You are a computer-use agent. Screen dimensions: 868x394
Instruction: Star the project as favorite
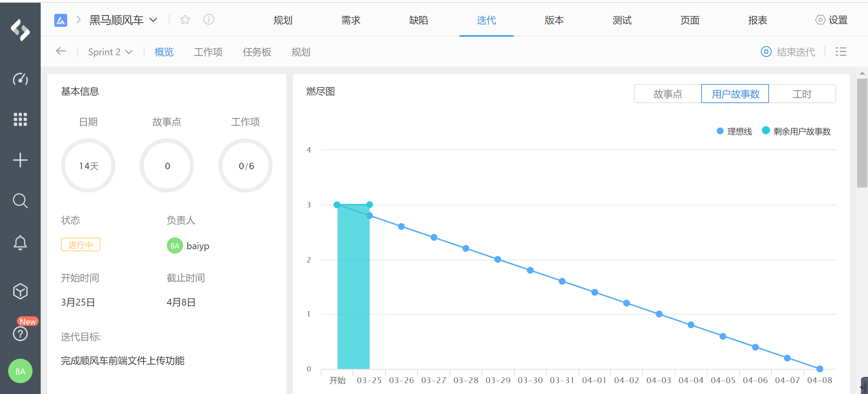point(185,20)
